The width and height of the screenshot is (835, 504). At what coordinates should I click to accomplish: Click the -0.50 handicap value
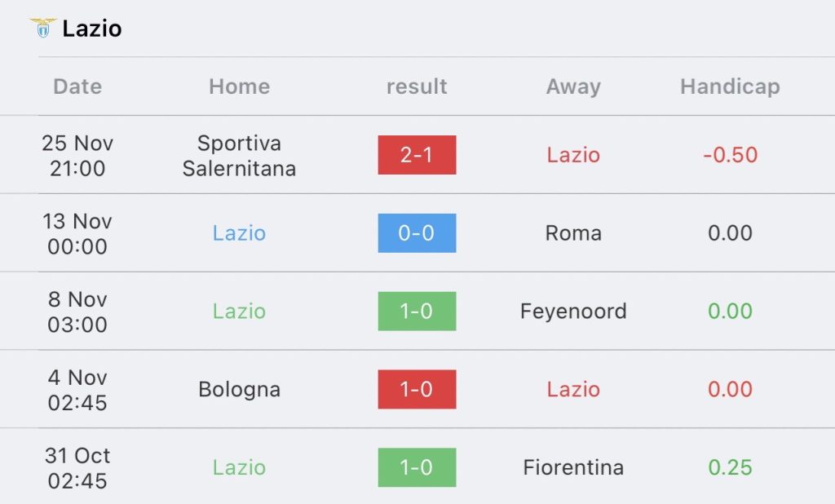730,155
